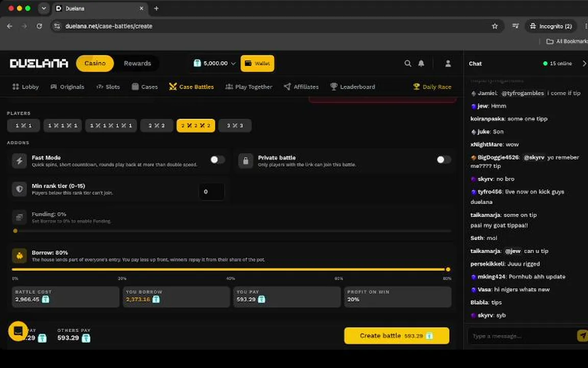This screenshot has height=368, width=588.
Task: Click username xNightMare in chat
Action: pyautogui.click(x=486, y=145)
